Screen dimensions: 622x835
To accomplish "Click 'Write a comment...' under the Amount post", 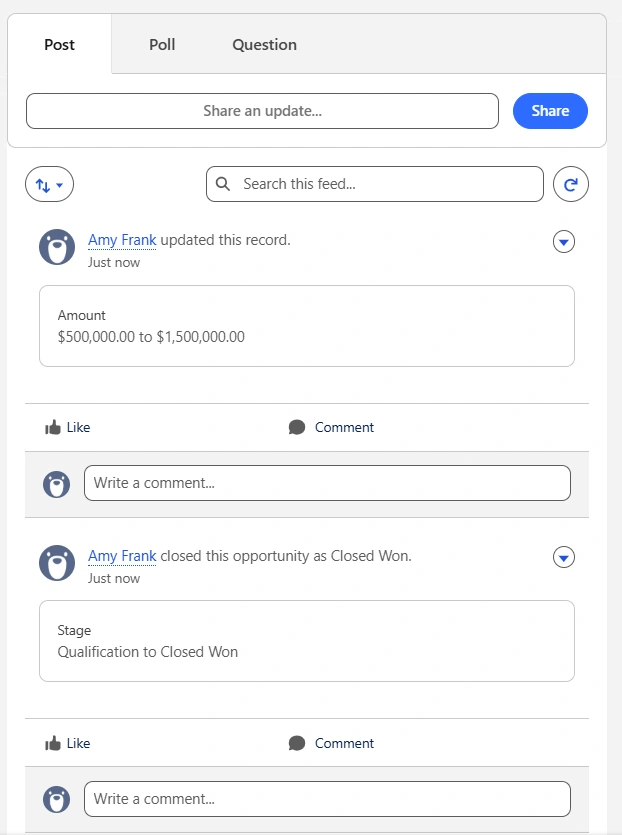I will 327,483.
